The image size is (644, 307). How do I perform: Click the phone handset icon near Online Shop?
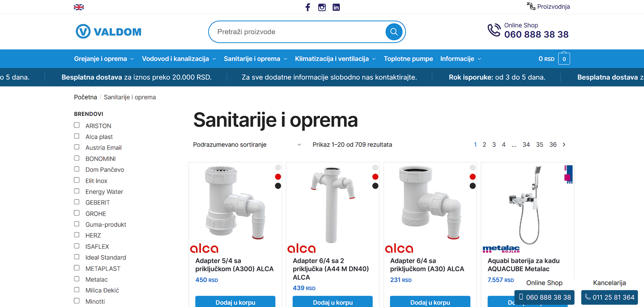[x=494, y=30]
